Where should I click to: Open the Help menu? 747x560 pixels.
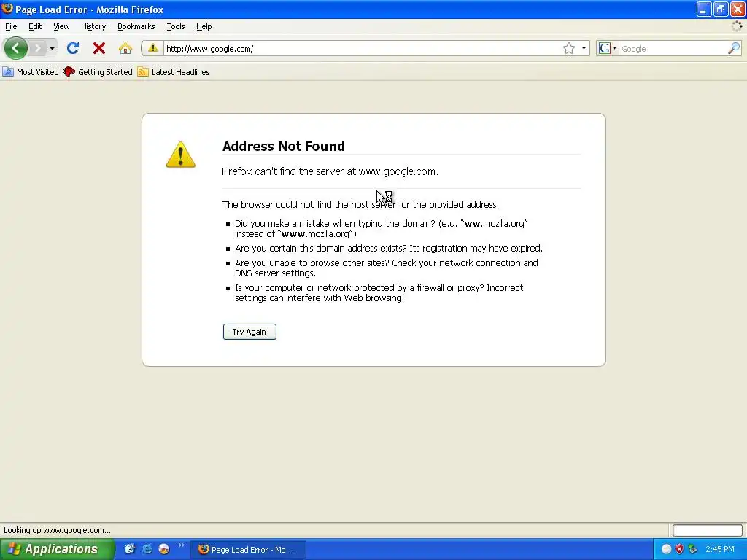point(204,27)
